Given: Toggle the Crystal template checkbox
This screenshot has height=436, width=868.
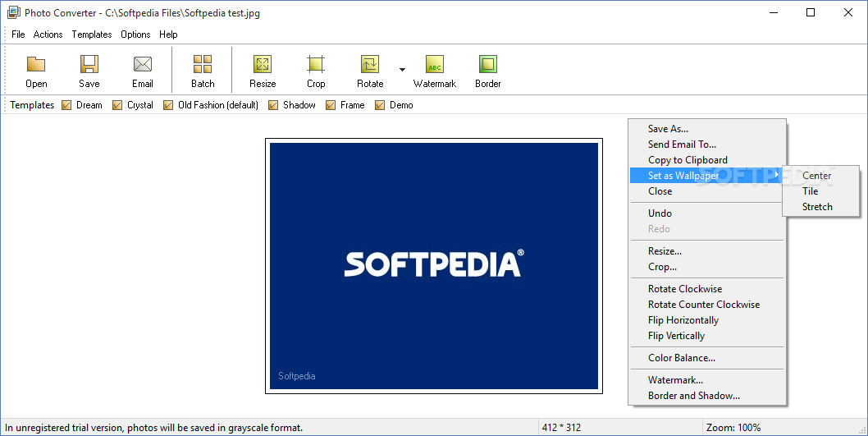Looking at the screenshot, I should (117, 105).
